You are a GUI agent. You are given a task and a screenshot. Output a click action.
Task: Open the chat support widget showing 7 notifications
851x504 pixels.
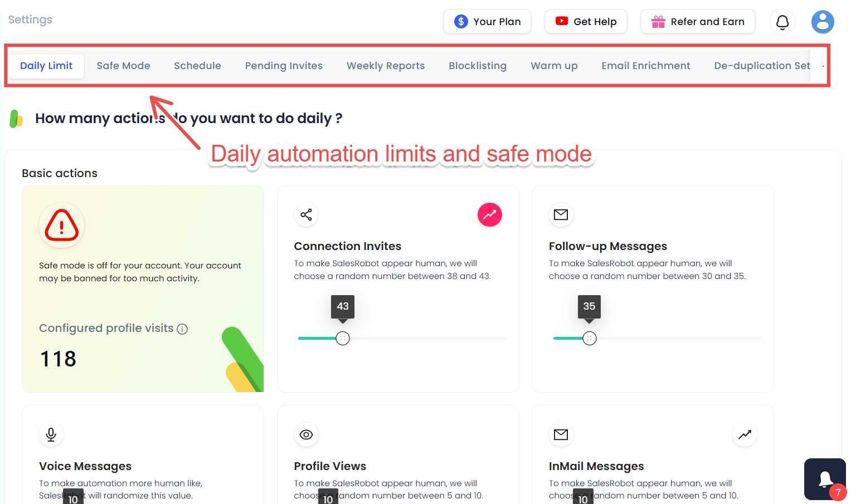825,479
